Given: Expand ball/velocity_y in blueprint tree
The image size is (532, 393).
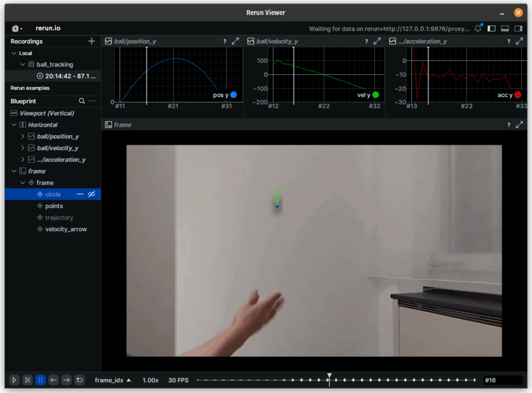Looking at the screenshot, I should tap(23, 148).
